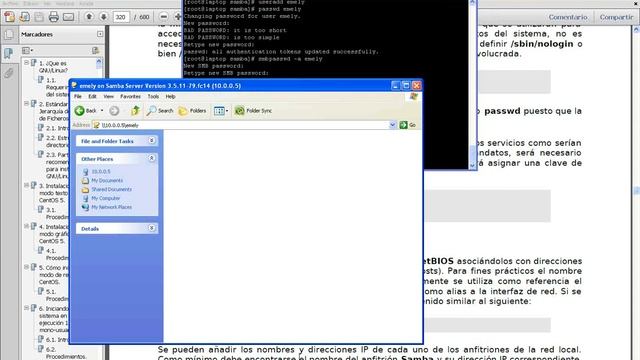Collapse Other Places panel
Screen dimensions: 640x360
pyautogui.click(x=151, y=158)
